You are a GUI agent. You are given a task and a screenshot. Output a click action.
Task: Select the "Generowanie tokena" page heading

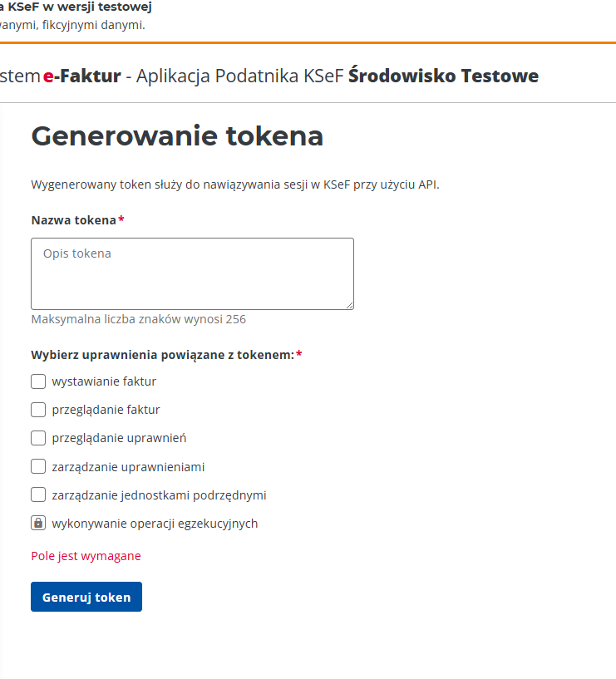tap(176, 135)
